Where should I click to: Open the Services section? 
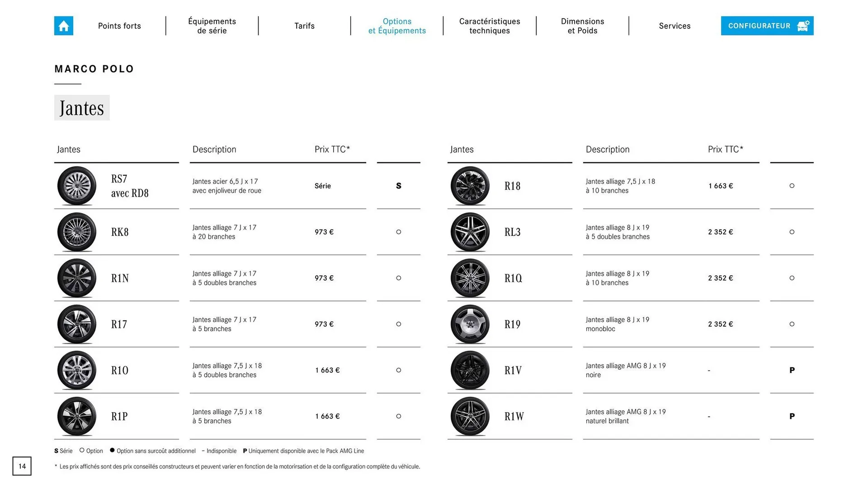[675, 26]
